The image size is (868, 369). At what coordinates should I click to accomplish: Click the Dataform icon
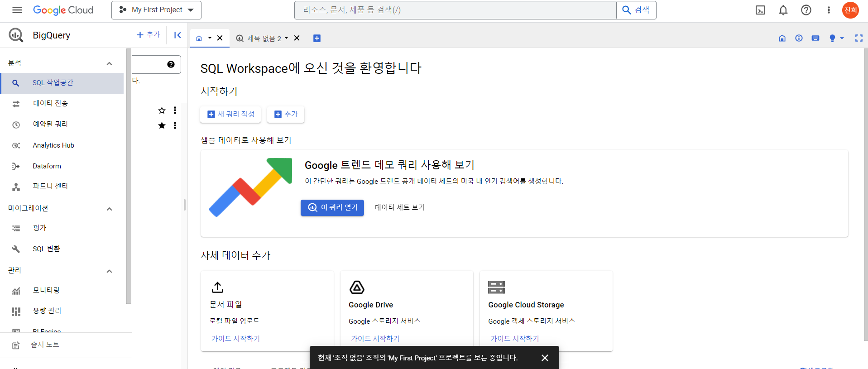[x=16, y=166]
